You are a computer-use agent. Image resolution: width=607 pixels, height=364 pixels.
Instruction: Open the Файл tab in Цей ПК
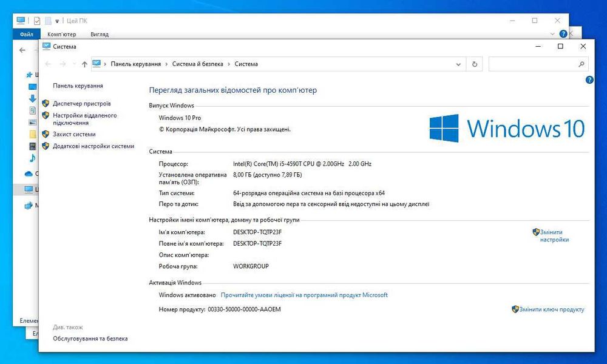pyautogui.click(x=27, y=34)
